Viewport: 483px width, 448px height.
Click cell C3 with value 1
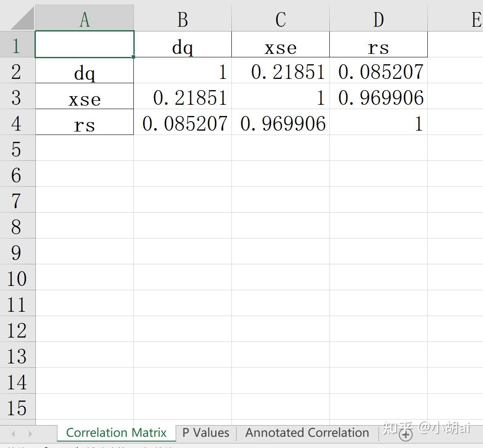281,96
